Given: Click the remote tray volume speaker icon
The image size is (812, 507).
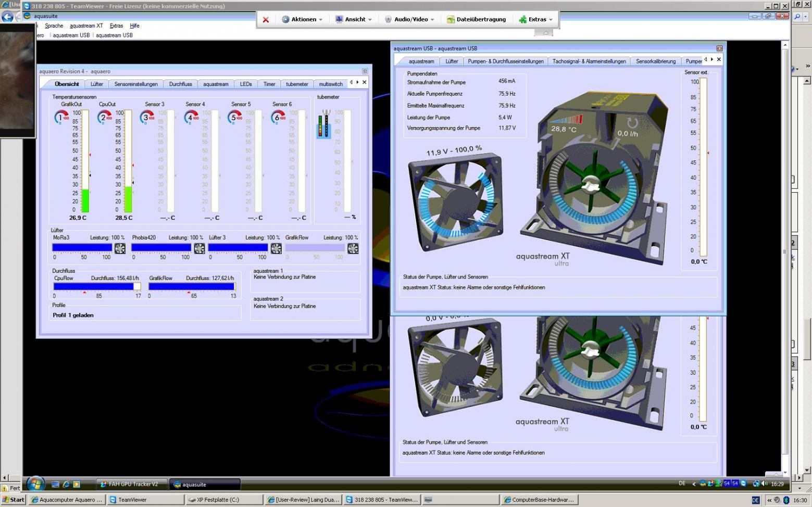Looking at the screenshot, I should (x=764, y=484).
